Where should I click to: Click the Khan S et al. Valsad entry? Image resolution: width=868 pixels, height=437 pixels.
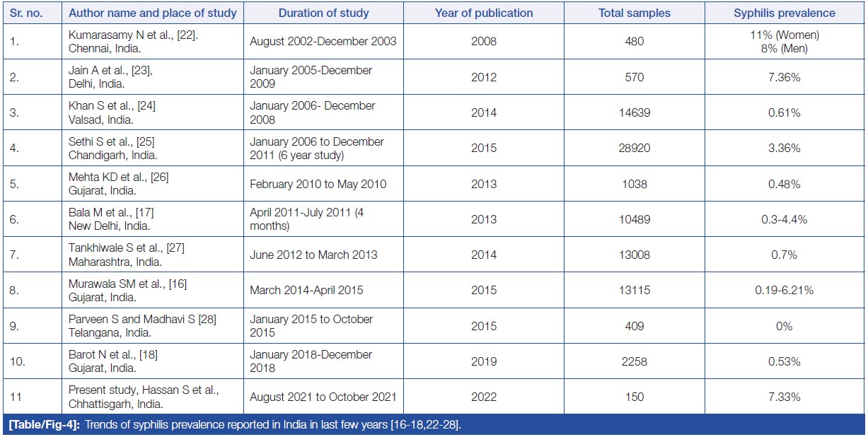(112, 112)
